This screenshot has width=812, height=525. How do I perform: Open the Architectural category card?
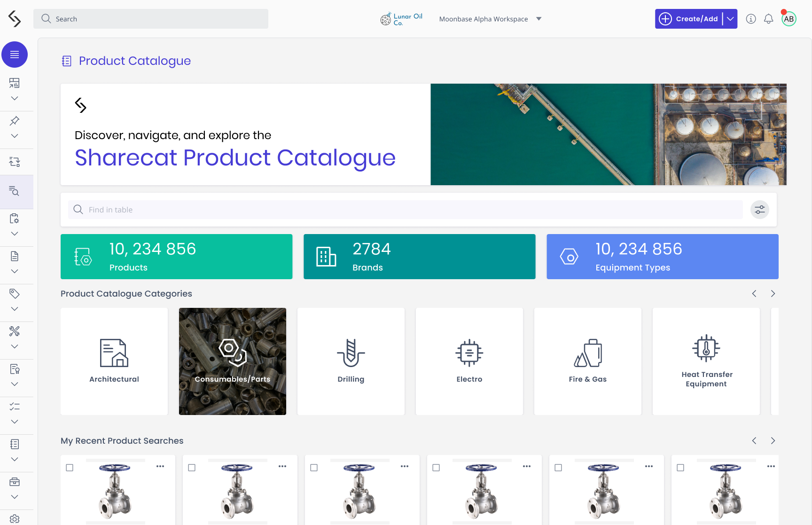point(114,361)
